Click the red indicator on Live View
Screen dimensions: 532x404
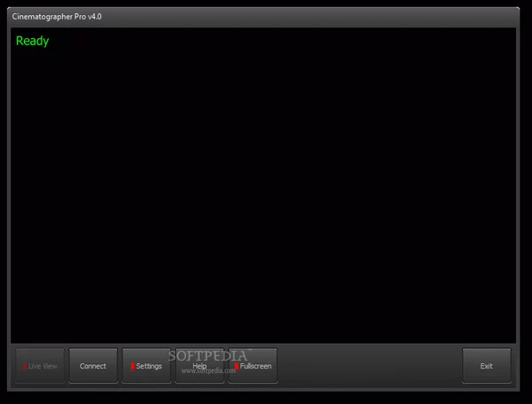tap(25, 366)
